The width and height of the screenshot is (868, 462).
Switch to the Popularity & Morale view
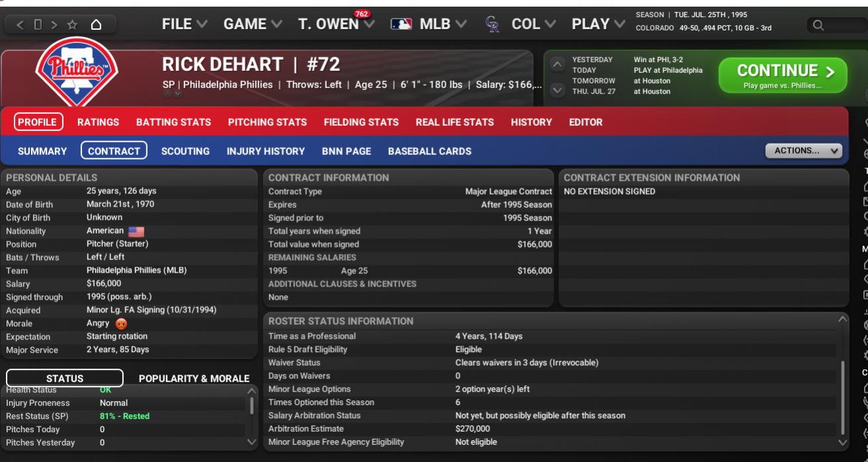click(194, 379)
